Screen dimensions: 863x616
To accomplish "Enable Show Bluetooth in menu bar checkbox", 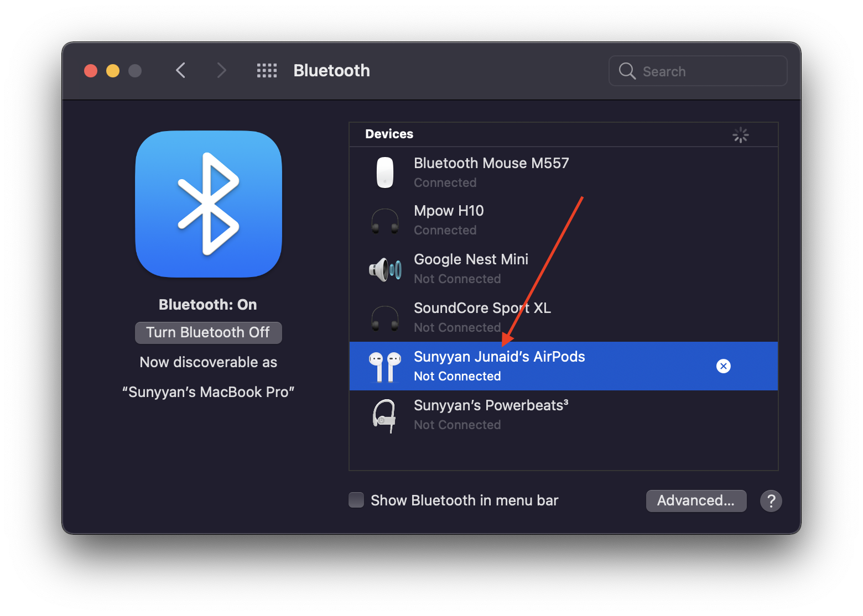I will pos(356,500).
